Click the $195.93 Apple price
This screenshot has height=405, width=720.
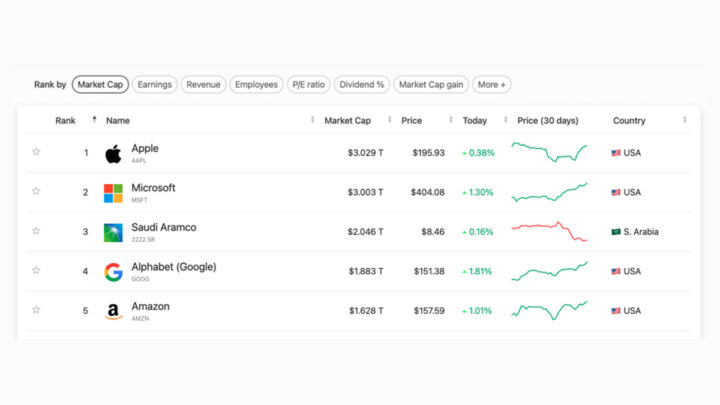point(428,153)
